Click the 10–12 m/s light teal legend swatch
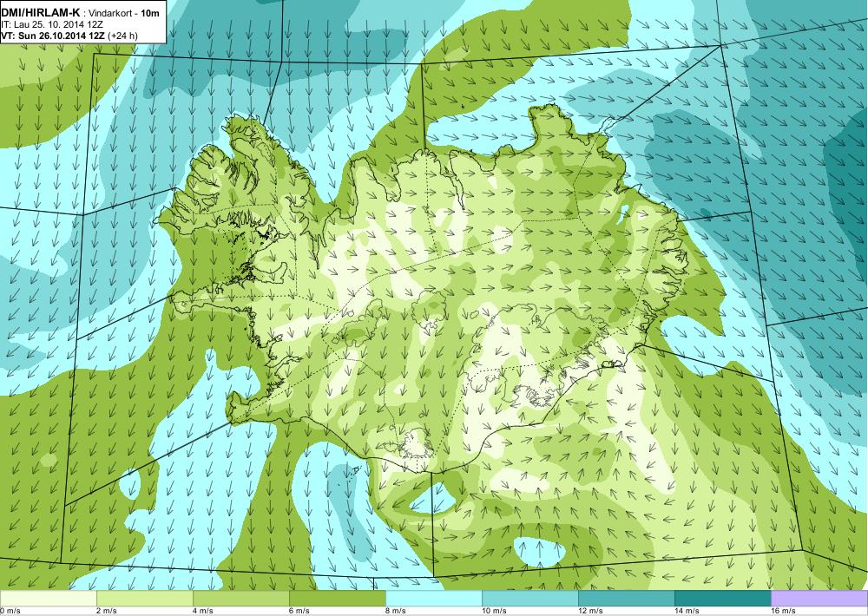 (530, 599)
